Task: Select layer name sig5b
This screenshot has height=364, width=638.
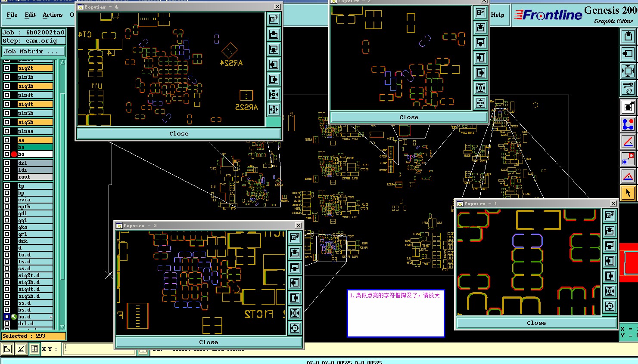Action: click(35, 122)
